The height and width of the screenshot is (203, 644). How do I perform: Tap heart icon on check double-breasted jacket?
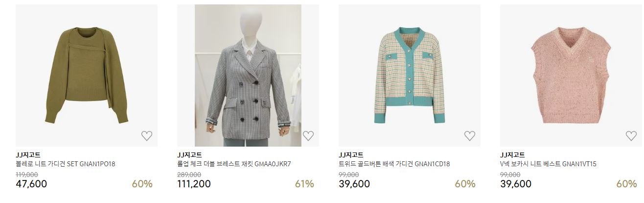(308, 136)
